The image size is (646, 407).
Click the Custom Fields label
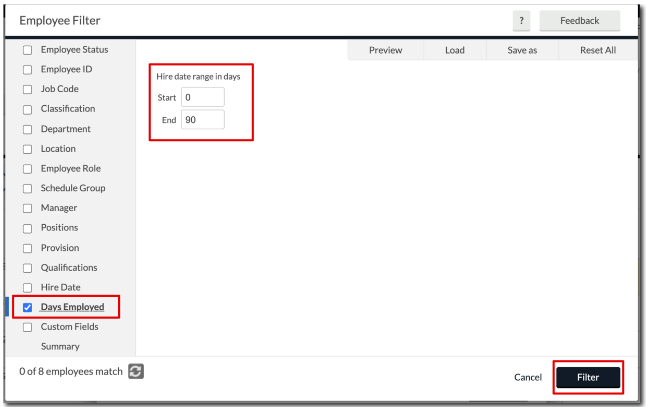pos(70,327)
